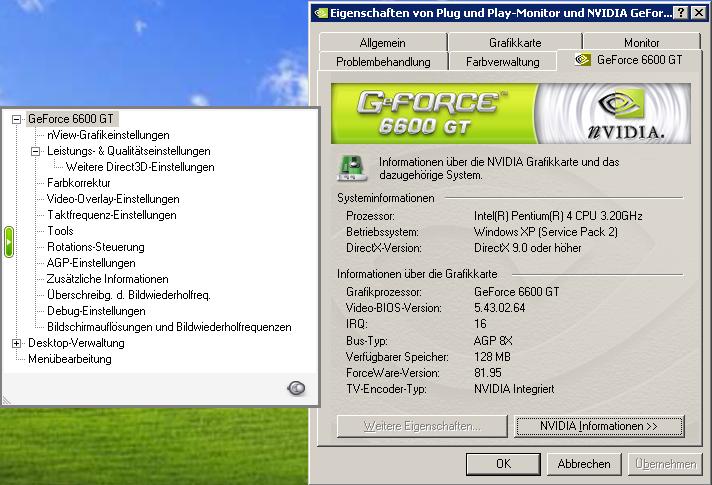712x485 pixels.
Task: Click the Weitere Eigenschaften button
Action: (422, 426)
